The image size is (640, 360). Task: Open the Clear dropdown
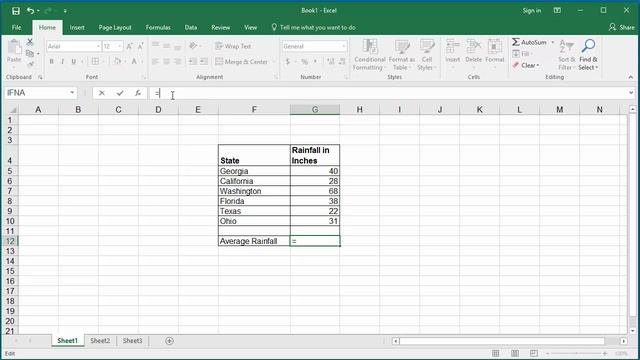point(526,65)
